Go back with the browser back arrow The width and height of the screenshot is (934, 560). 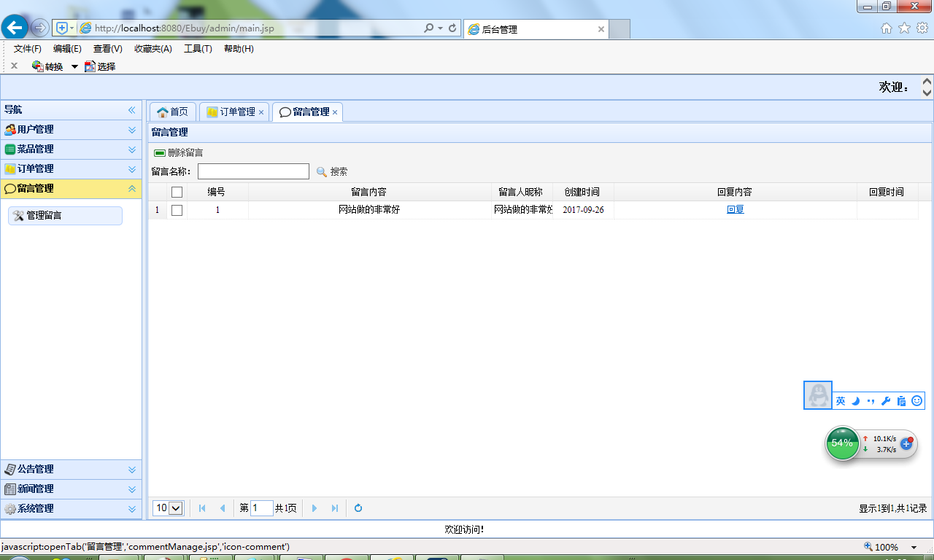click(14, 28)
